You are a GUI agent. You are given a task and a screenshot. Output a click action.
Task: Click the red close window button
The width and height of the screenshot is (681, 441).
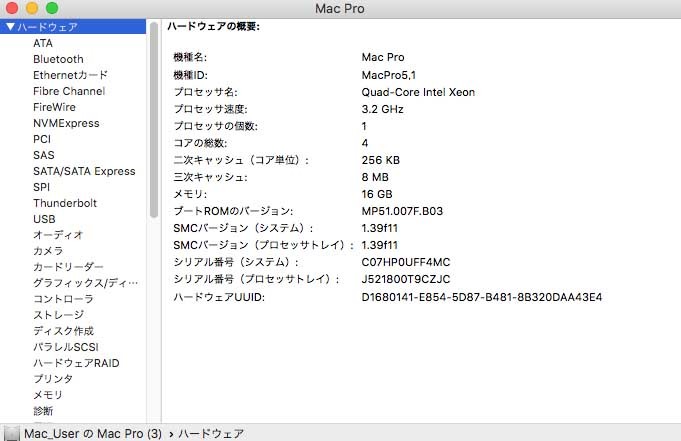pyautogui.click(x=12, y=8)
